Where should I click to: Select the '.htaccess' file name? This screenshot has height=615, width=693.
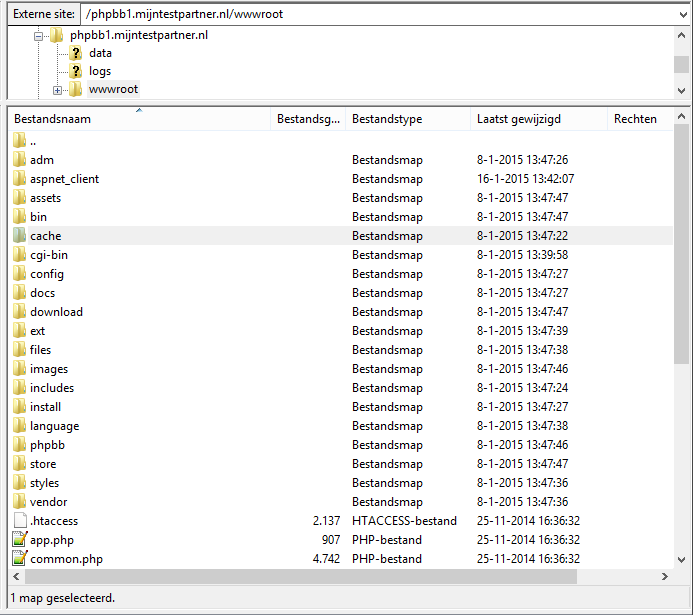[54, 521]
